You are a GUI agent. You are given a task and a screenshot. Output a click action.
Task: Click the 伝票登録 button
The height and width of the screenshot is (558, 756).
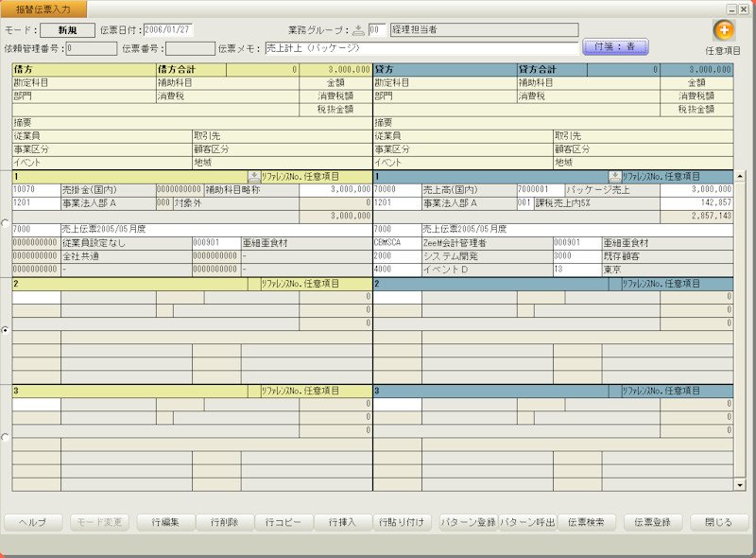[x=652, y=522]
